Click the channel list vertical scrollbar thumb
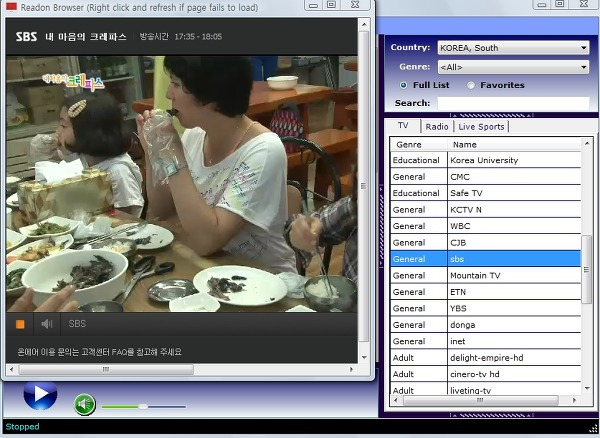The image size is (600, 438). tap(587, 270)
